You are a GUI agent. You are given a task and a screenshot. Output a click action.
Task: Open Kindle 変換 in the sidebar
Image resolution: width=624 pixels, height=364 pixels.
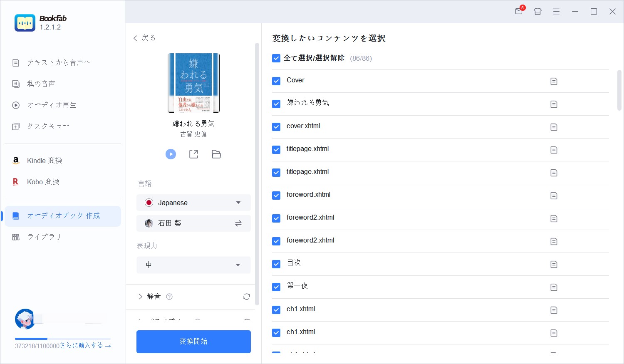tap(44, 161)
